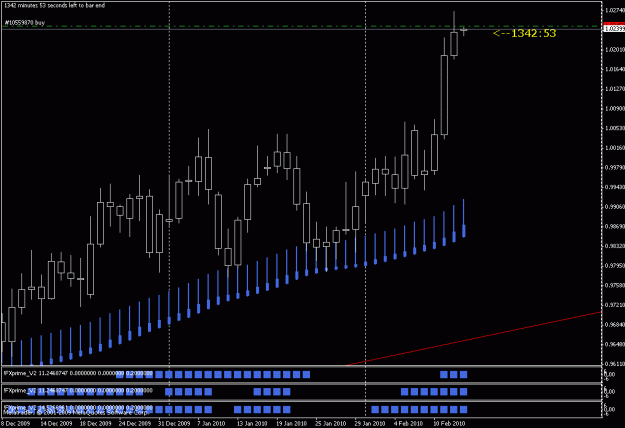Click the '13 Jan 2010' date label
Viewport: 625px width, 428px height.
(x=252, y=423)
